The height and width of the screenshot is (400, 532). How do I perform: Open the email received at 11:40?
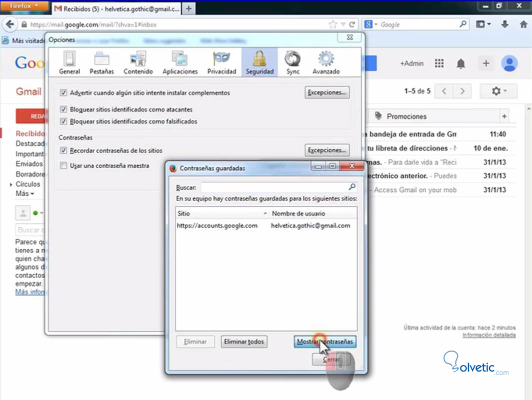click(441, 134)
